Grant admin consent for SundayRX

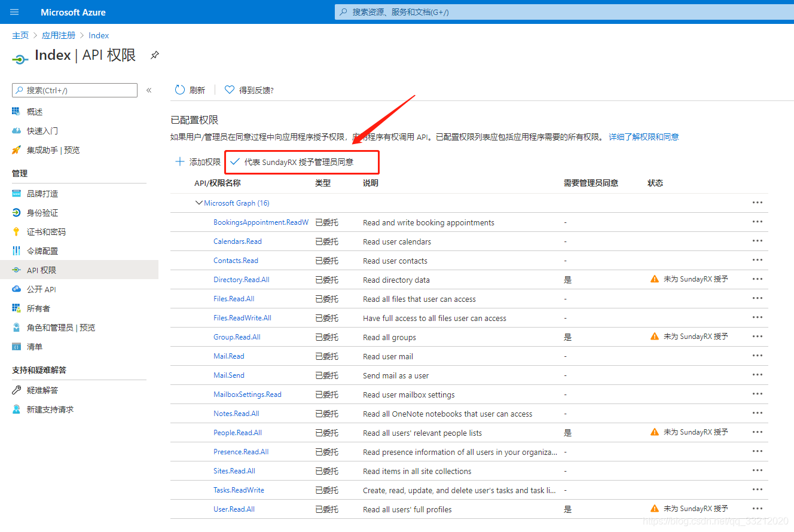click(298, 162)
